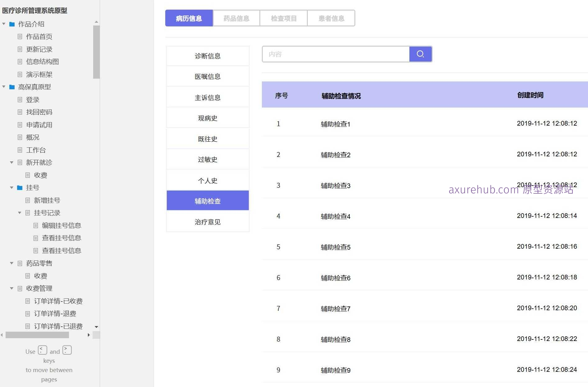Click the page icon next to 信息结构图
588x387 pixels.
[20, 62]
